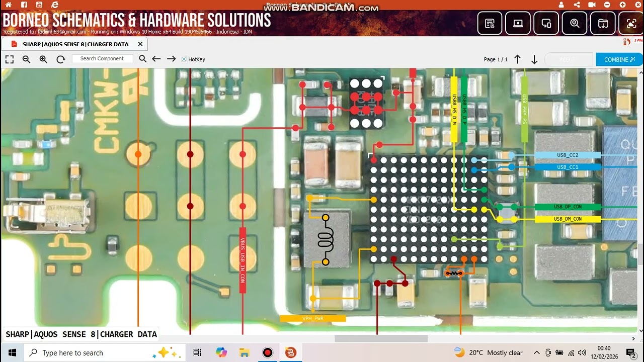The height and width of the screenshot is (362, 644).
Task: Click the green USB0_HS_D_P net label
Action: coord(464,109)
